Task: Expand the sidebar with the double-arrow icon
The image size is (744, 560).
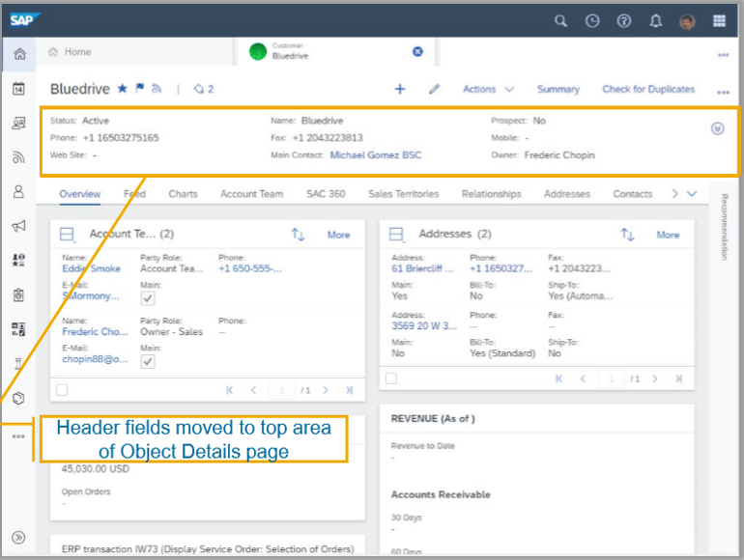Action: (x=18, y=537)
